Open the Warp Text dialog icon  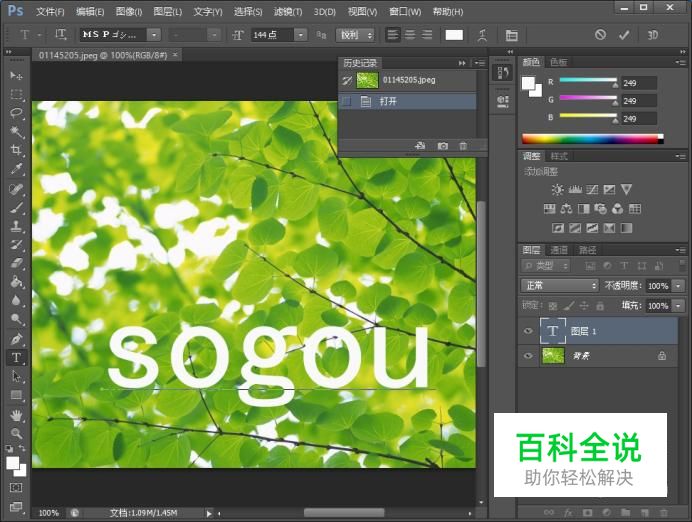(x=482, y=35)
